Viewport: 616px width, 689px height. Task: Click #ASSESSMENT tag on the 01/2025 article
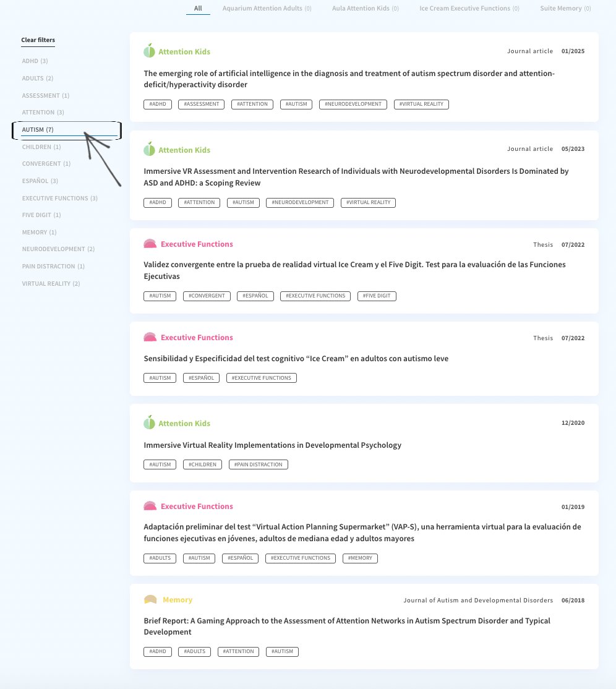pyautogui.click(x=201, y=104)
